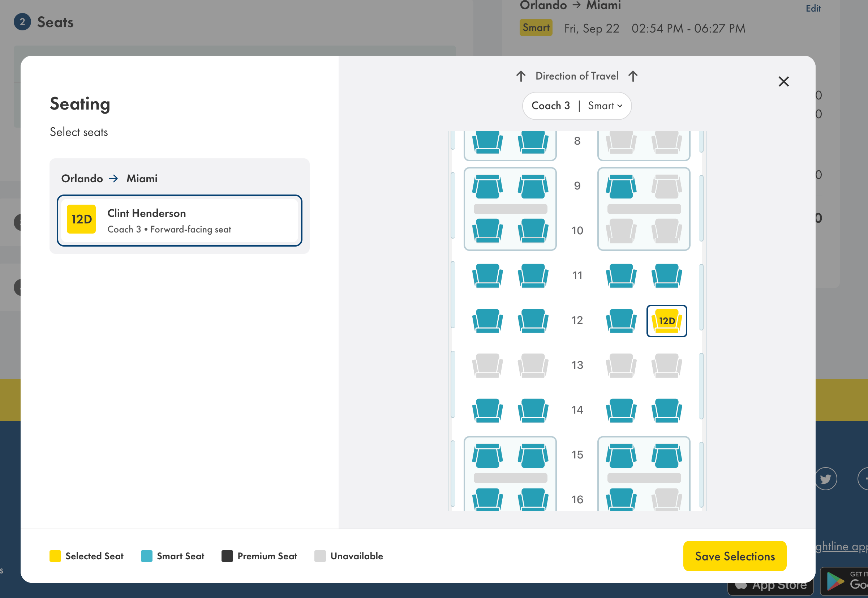The height and width of the screenshot is (598, 868).
Task: Click the yellow Selected Seat legend swatch
Action: click(55, 556)
